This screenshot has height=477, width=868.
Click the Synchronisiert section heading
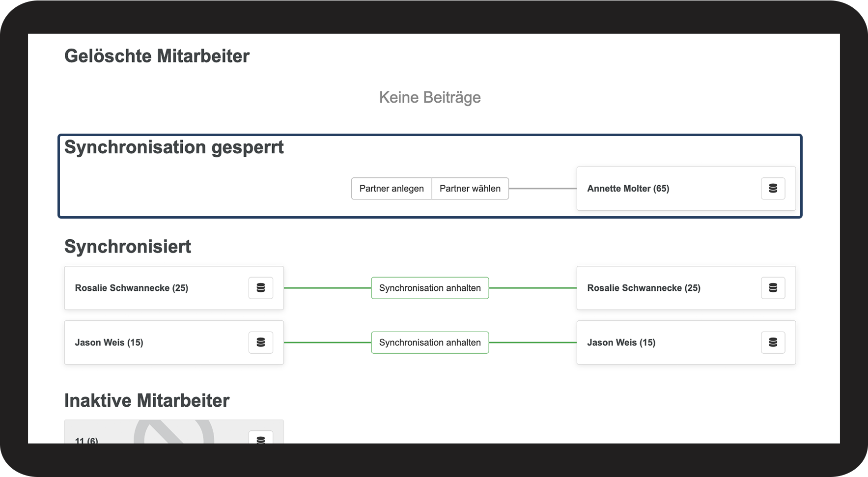pos(128,247)
